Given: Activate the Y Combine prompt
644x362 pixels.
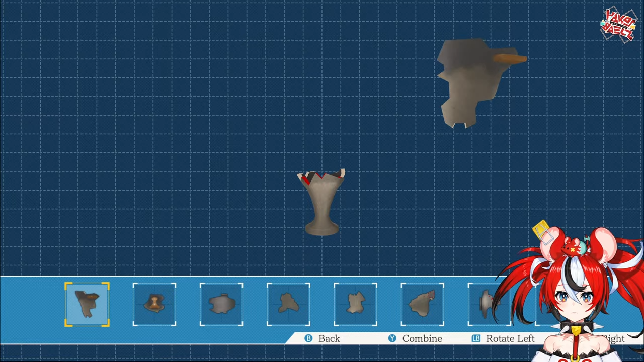Looking at the screenshot, I should pos(415,339).
